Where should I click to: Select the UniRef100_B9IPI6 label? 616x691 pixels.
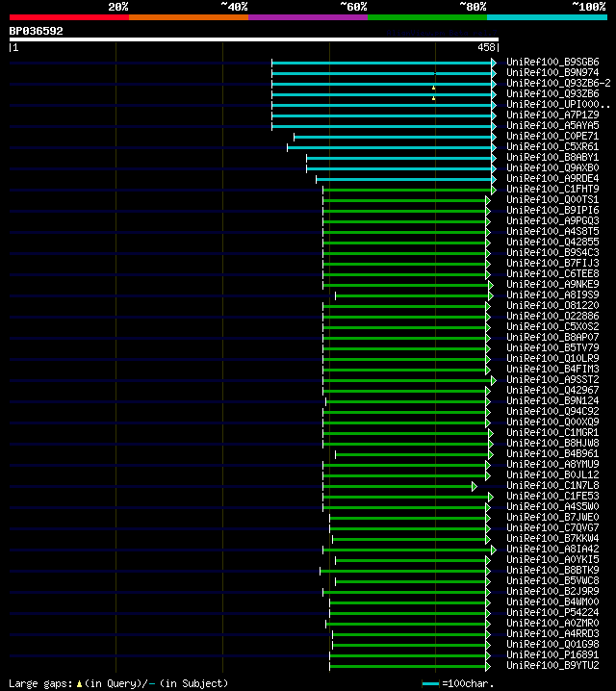point(552,210)
